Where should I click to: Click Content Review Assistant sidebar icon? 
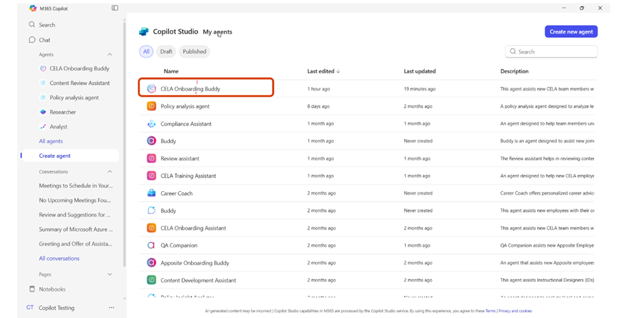[x=43, y=83]
